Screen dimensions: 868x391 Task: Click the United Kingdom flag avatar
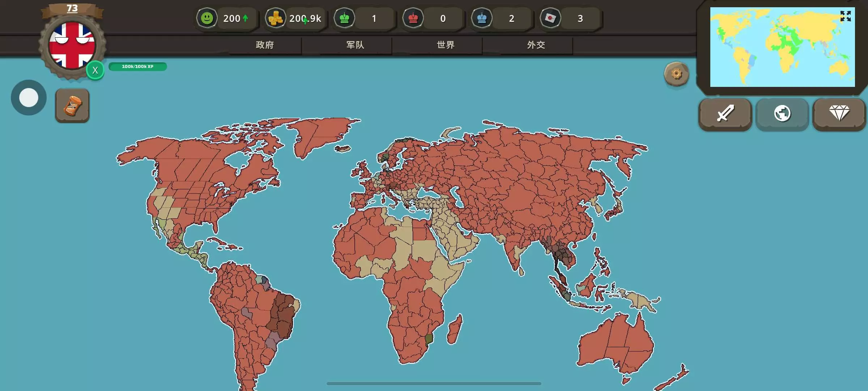click(x=72, y=45)
